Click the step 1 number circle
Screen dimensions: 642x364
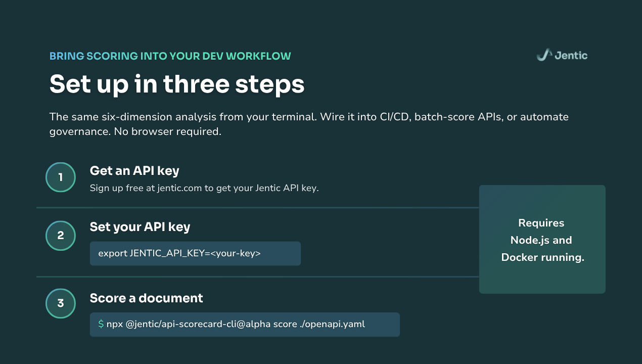click(61, 177)
